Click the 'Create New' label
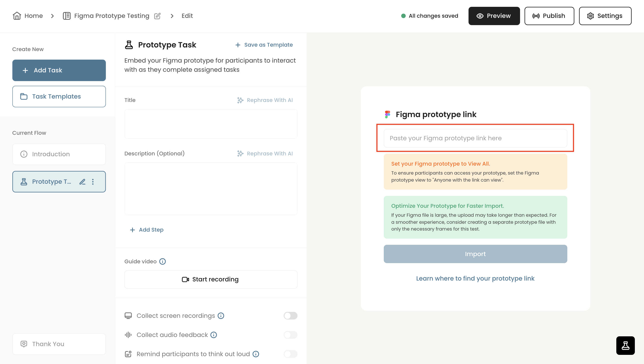The height and width of the screenshot is (364, 644). click(28, 49)
